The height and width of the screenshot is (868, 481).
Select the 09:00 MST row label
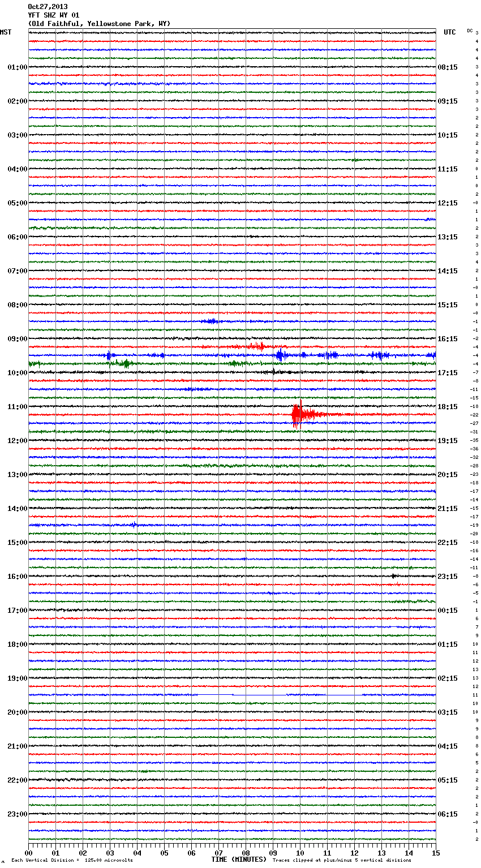click(x=18, y=339)
